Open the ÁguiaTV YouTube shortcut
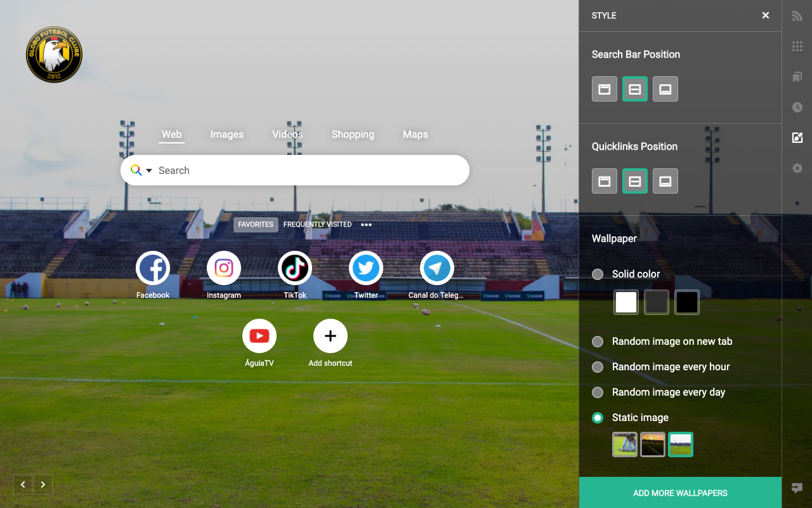The width and height of the screenshot is (812, 508). click(259, 336)
